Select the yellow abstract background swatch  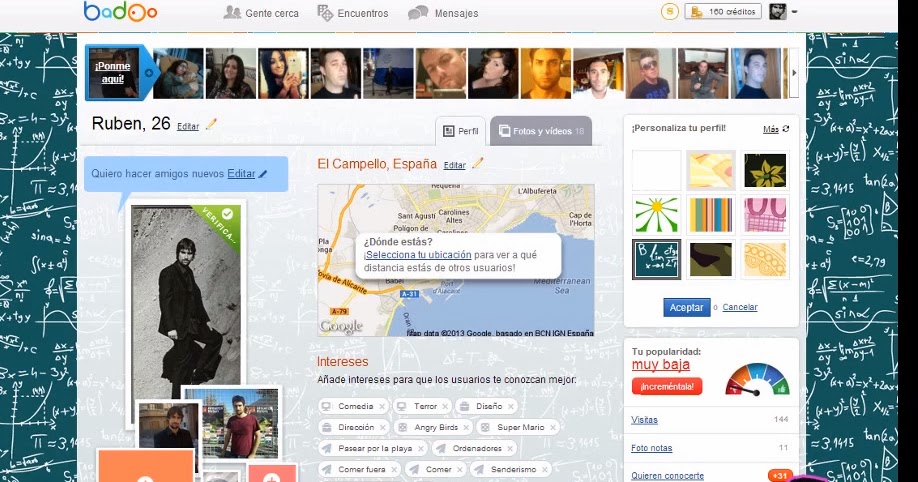click(711, 170)
